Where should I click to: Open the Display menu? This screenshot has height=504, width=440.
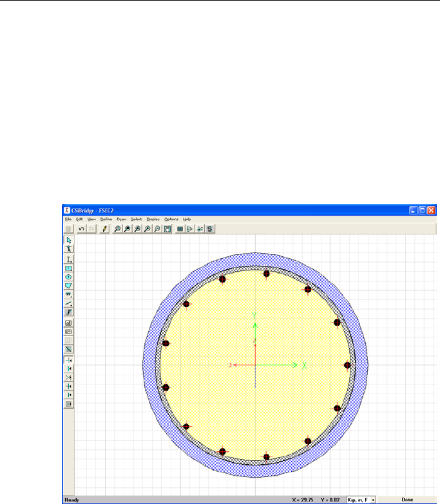click(153, 219)
